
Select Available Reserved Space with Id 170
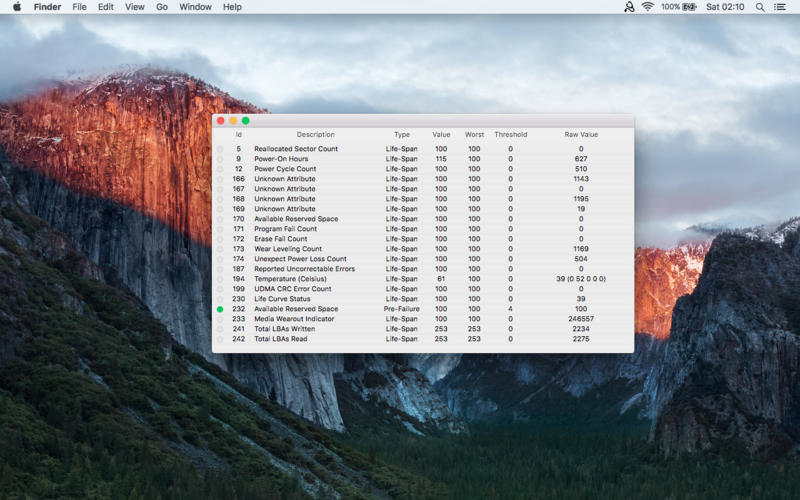click(423, 219)
